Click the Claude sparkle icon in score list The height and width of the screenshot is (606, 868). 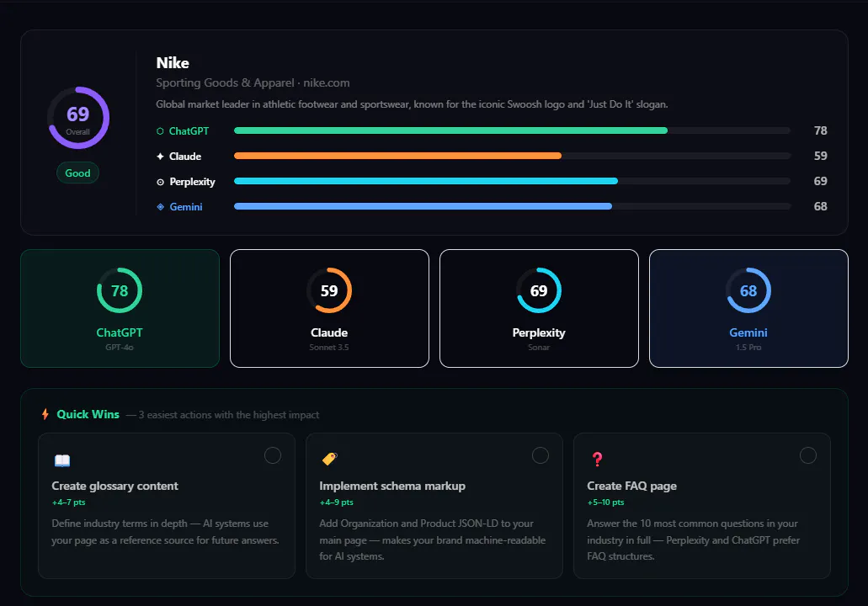[160, 157]
